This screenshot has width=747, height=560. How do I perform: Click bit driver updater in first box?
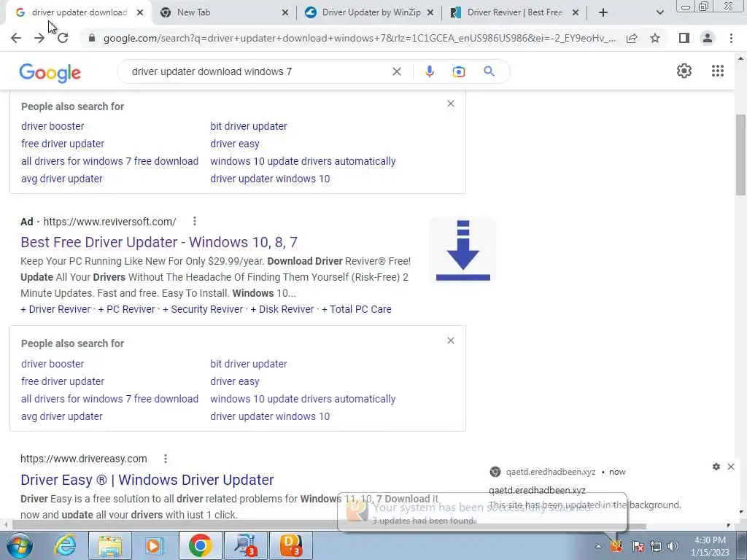tap(249, 126)
